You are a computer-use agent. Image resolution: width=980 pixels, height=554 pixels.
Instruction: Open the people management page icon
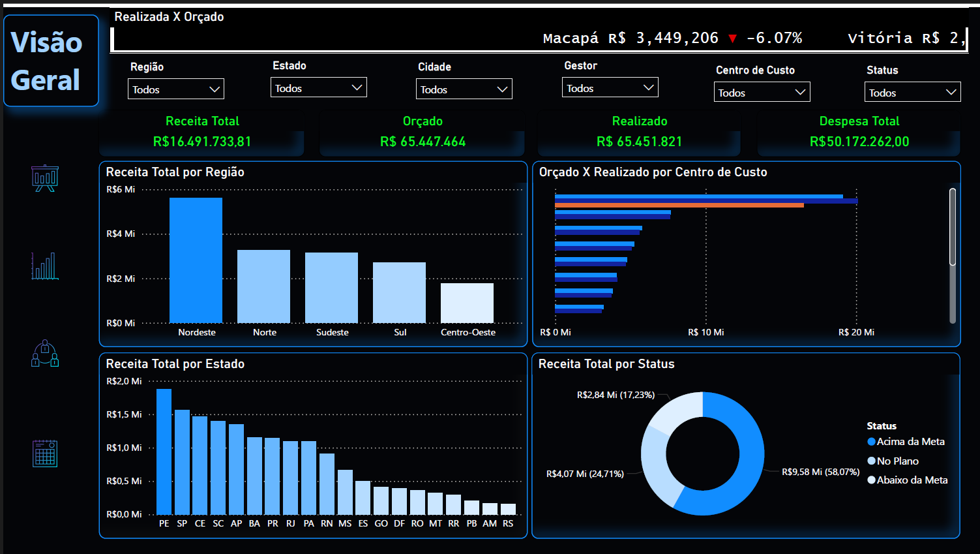(x=44, y=354)
